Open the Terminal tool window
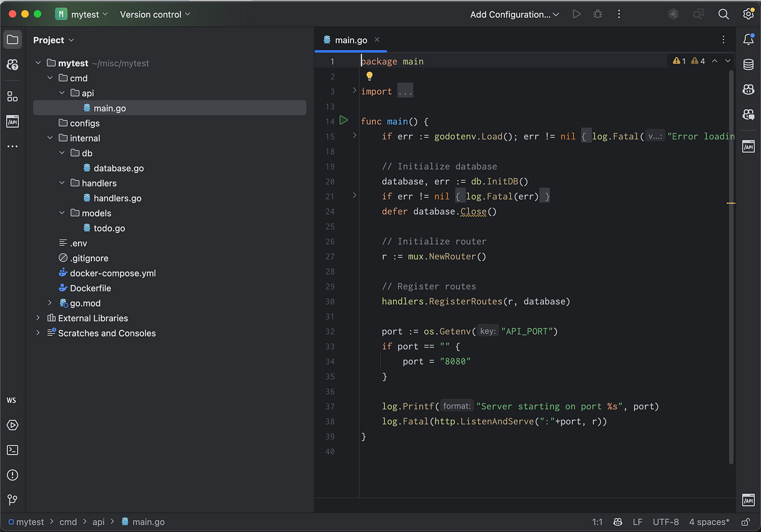This screenshot has height=532, width=761. (x=12, y=450)
